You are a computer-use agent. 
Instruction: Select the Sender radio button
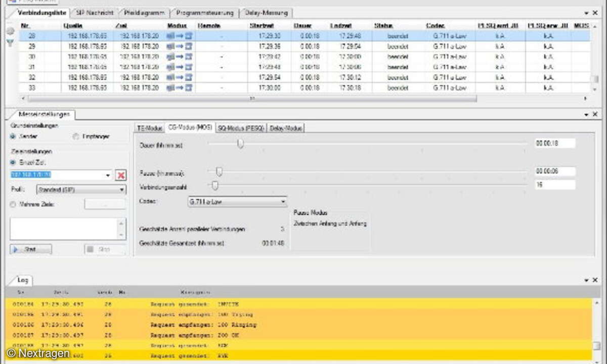[x=13, y=136]
